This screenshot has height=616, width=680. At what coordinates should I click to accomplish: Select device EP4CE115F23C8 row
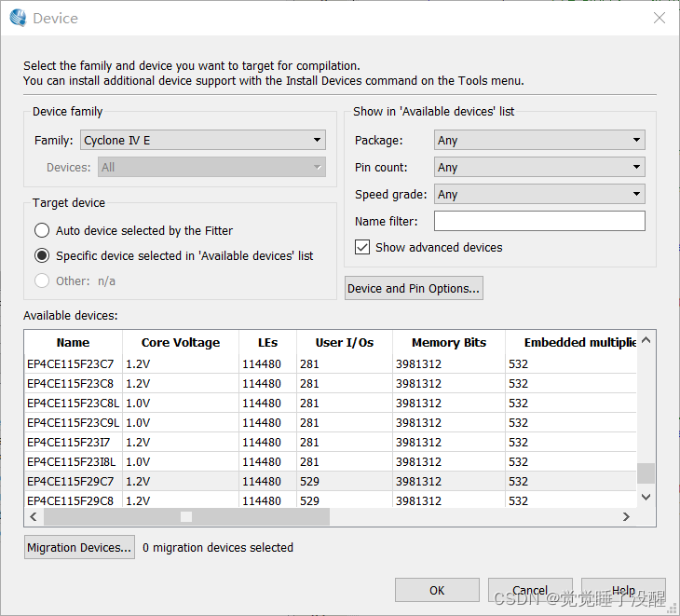click(331, 383)
